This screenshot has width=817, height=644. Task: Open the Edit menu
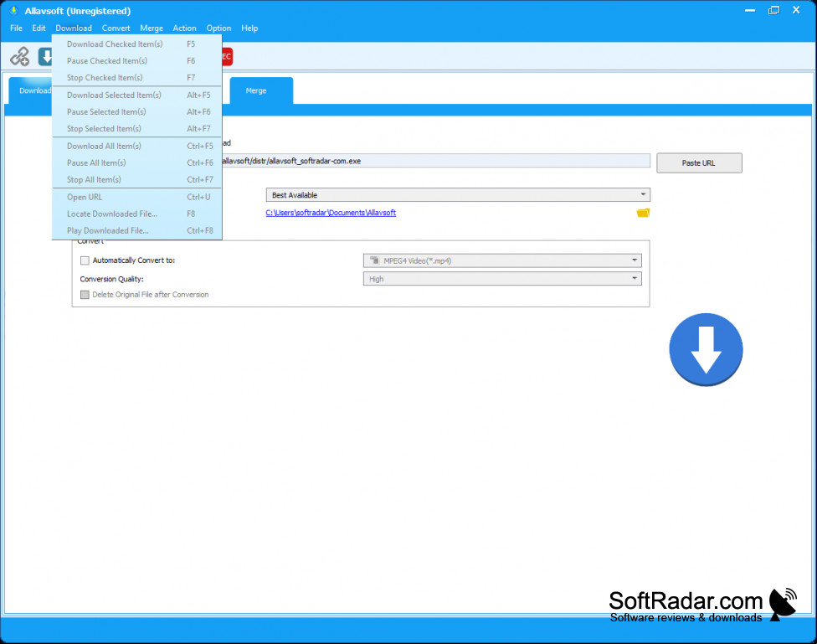(x=39, y=28)
